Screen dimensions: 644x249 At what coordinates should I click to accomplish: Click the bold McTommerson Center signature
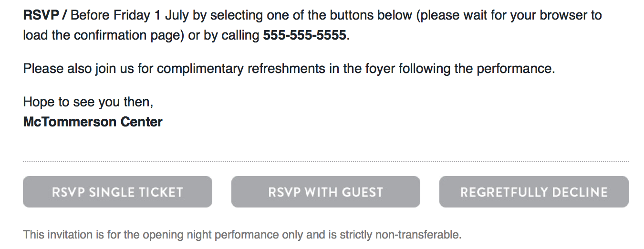pos(93,122)
